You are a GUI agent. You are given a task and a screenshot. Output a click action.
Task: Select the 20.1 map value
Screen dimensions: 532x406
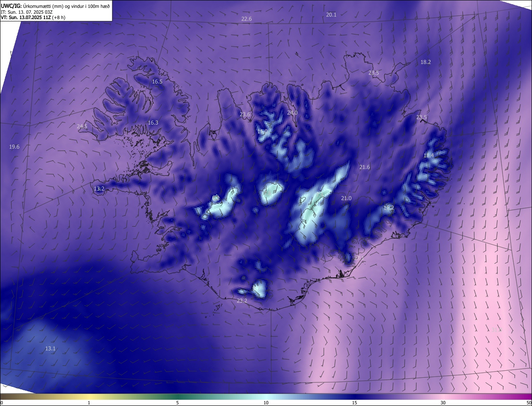[x=331, y=15]
